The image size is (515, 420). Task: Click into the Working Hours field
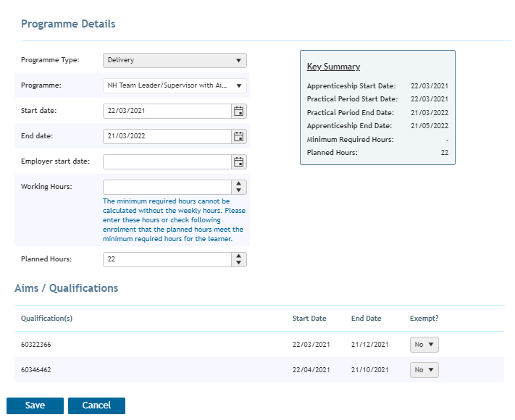point(167,187)
